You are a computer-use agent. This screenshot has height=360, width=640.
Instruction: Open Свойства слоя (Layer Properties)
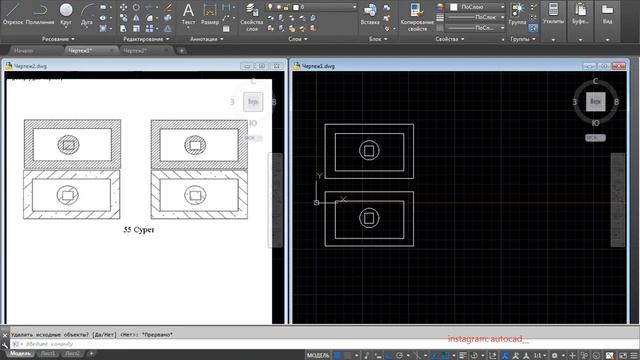(x=251, y=17)
